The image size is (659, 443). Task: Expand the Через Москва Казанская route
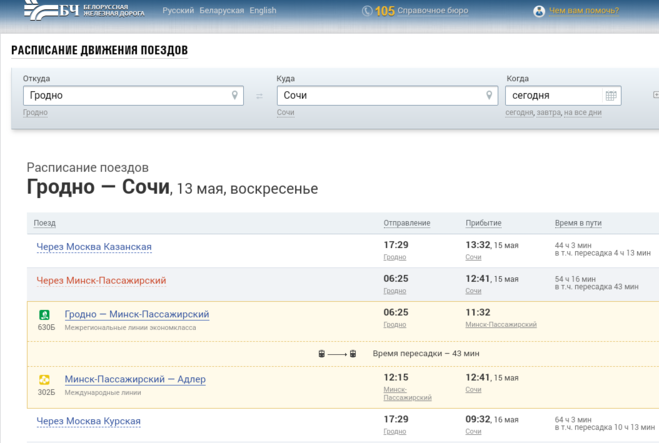click(x=94, y=247)
